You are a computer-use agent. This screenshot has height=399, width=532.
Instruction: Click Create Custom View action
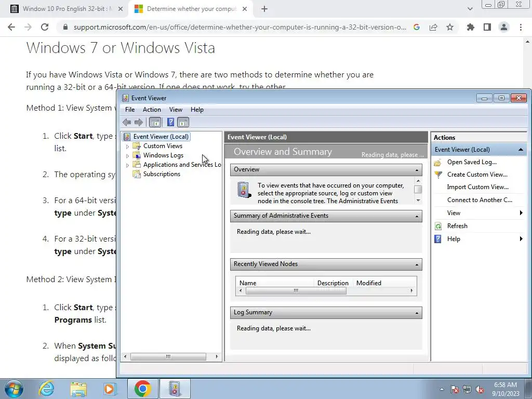(477, 175)
